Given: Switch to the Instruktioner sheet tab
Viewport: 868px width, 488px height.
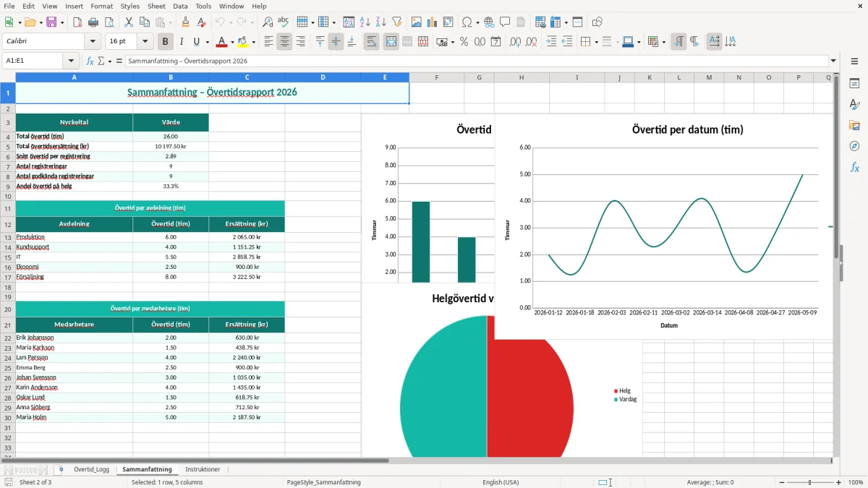Looking at the screenshot, I should 203,469.
